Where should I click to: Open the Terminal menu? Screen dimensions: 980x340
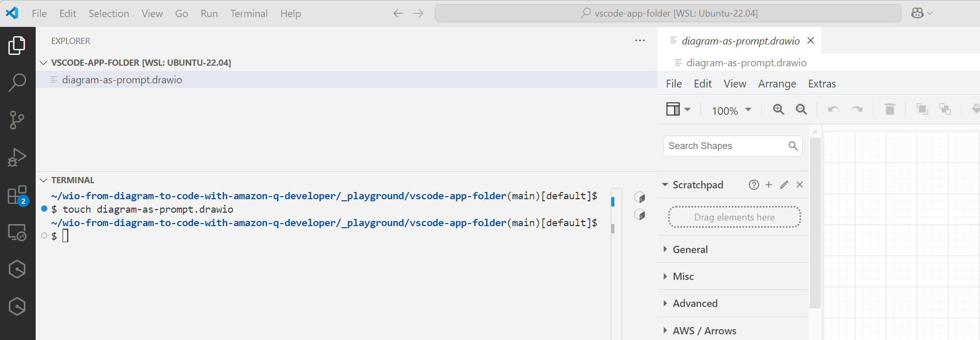click(x=249, y=13)
